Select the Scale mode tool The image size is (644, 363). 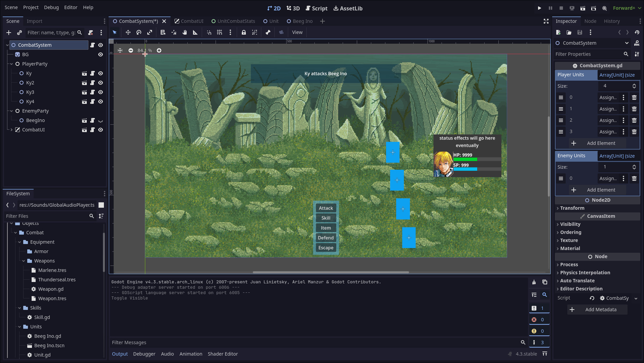(149, 32)
